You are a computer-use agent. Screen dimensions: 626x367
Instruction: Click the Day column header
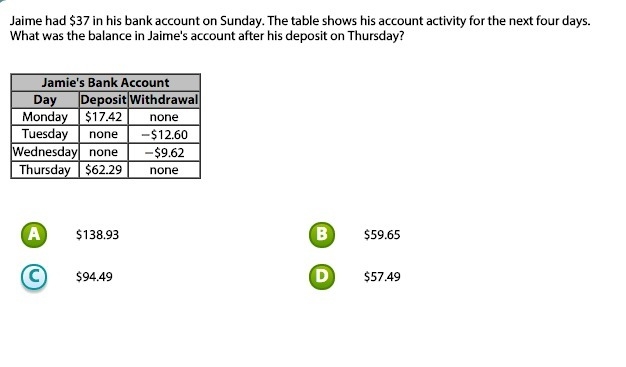click(x=45, y=100)
